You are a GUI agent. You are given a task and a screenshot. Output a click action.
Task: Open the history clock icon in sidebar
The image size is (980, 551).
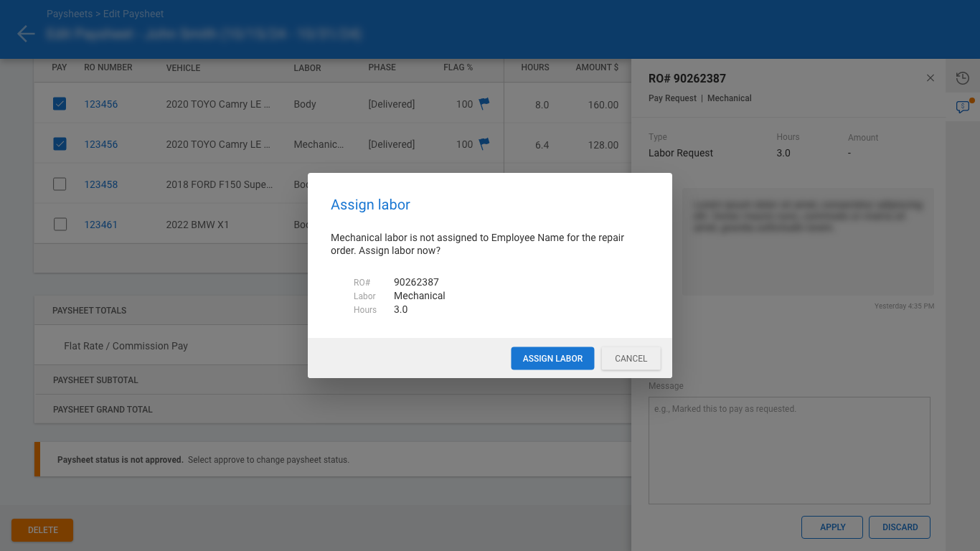click(x=963, y=78)
